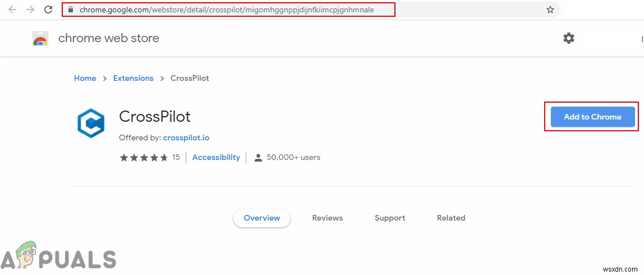The width and height of the screenshot is (644, 275).
Task: Click the browser back arrow
Action: (12, 10)
